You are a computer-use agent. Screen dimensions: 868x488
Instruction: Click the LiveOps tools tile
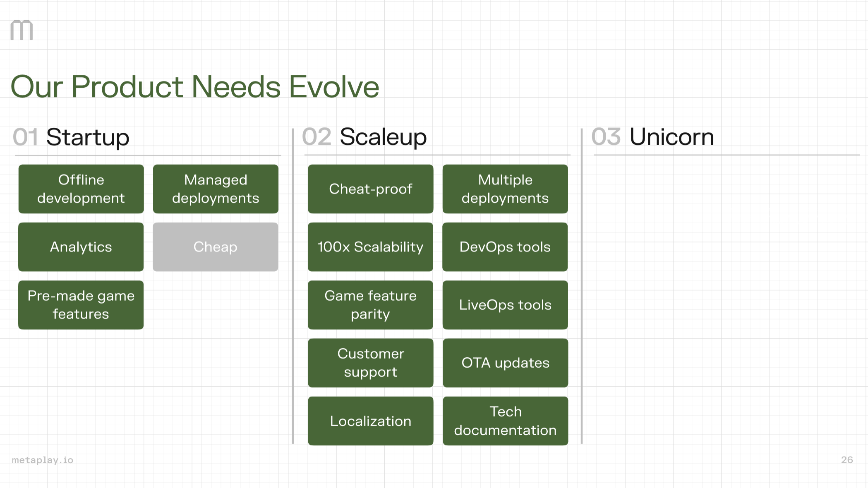click(x=505, y=305)
